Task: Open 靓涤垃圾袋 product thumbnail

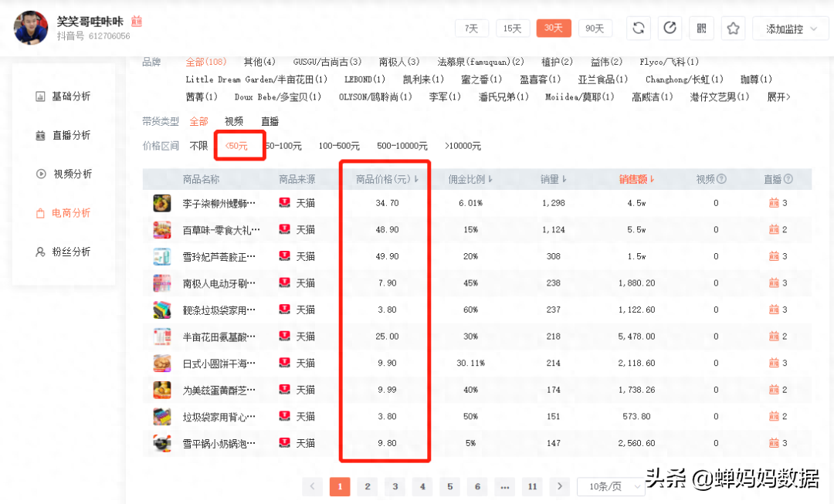Action: pyautogui.click(x=162, y=310)
